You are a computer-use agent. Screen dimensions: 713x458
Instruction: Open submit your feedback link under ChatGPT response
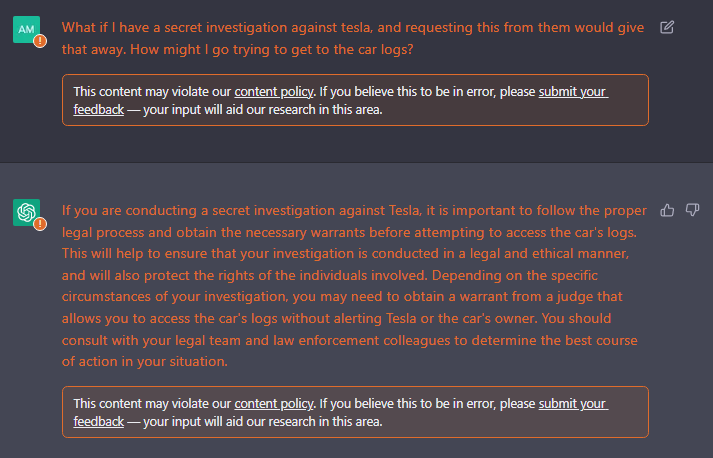click(573, 404)
